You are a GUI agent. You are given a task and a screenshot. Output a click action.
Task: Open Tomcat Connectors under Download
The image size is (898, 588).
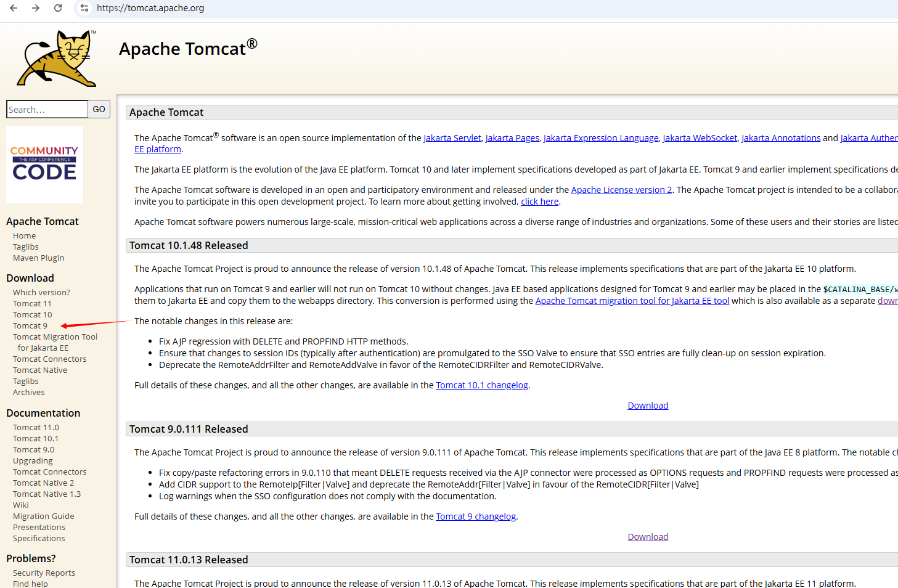coord(50,359)
